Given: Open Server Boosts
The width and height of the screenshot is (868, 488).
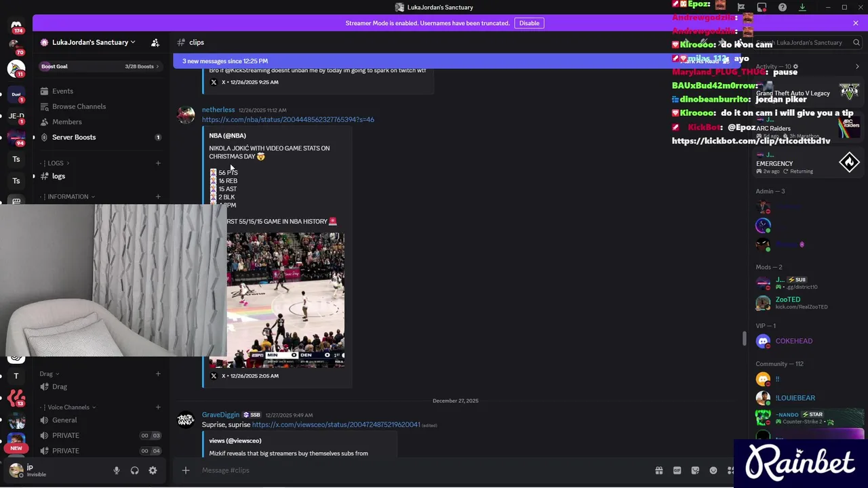Looking at the screenshot, I should [x=100, y=137].
